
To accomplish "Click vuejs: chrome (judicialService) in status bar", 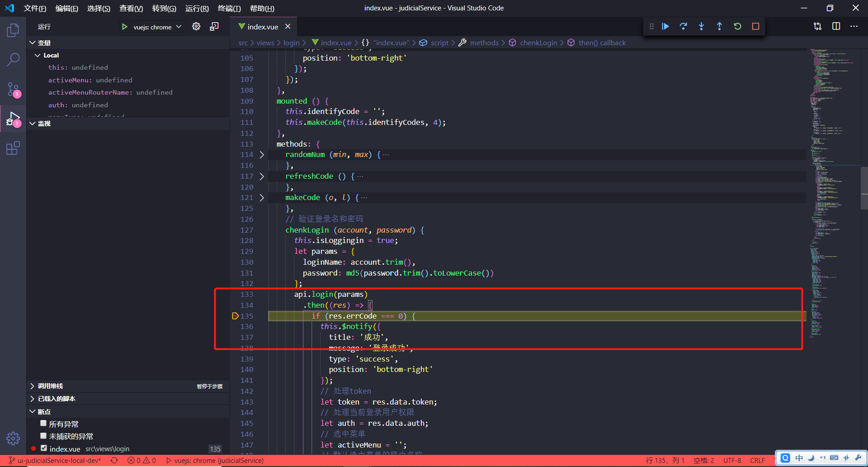I will pyautogui.click(x=215, y=461).
